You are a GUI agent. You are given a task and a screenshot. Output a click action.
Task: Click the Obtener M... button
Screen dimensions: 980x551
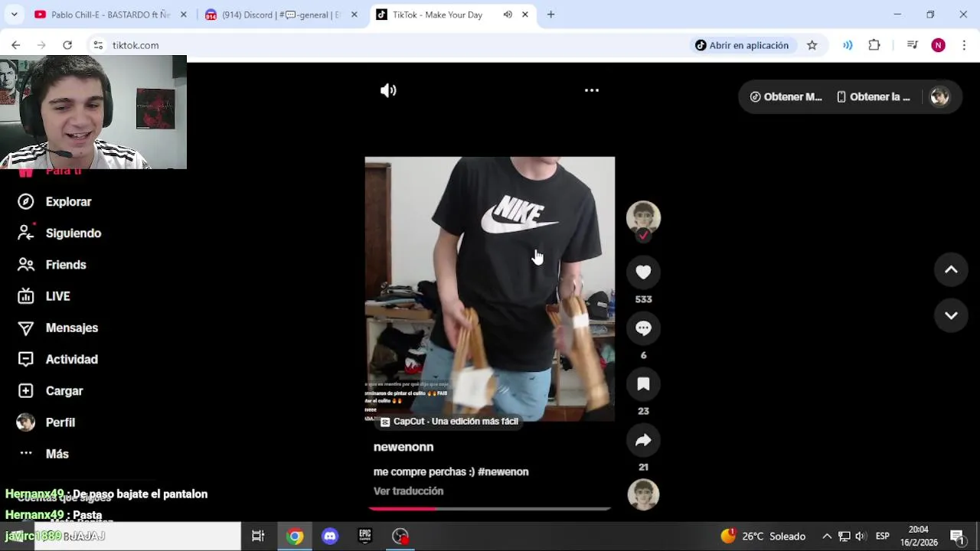tap(786, 96)
